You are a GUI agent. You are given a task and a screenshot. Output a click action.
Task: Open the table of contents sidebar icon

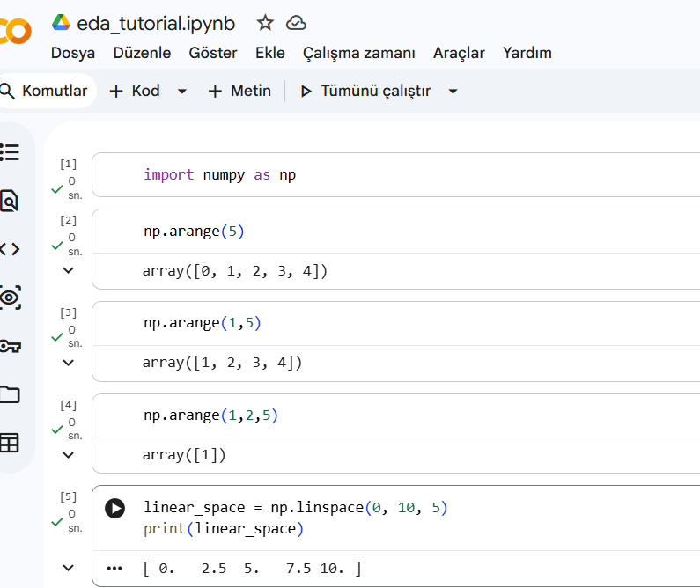click(10, 152)
